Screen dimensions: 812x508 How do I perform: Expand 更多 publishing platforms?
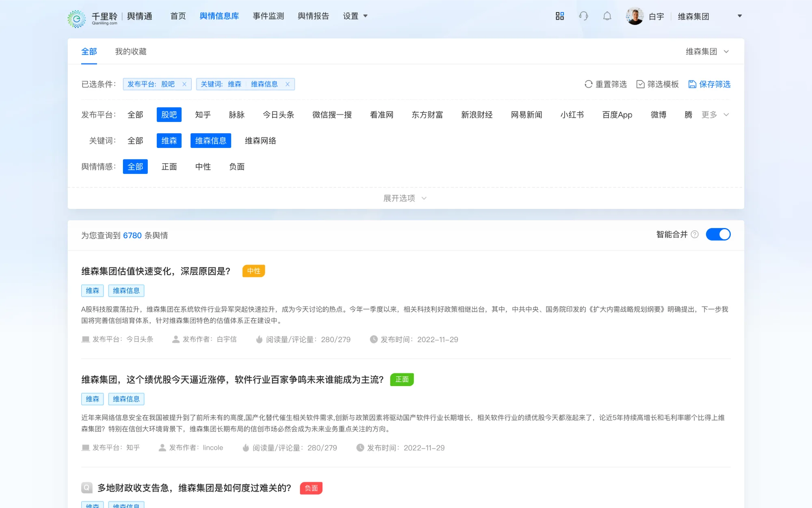715,115
